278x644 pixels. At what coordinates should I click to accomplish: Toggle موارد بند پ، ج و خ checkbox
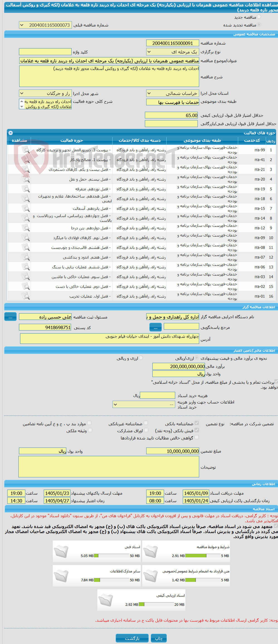point(89,423)
